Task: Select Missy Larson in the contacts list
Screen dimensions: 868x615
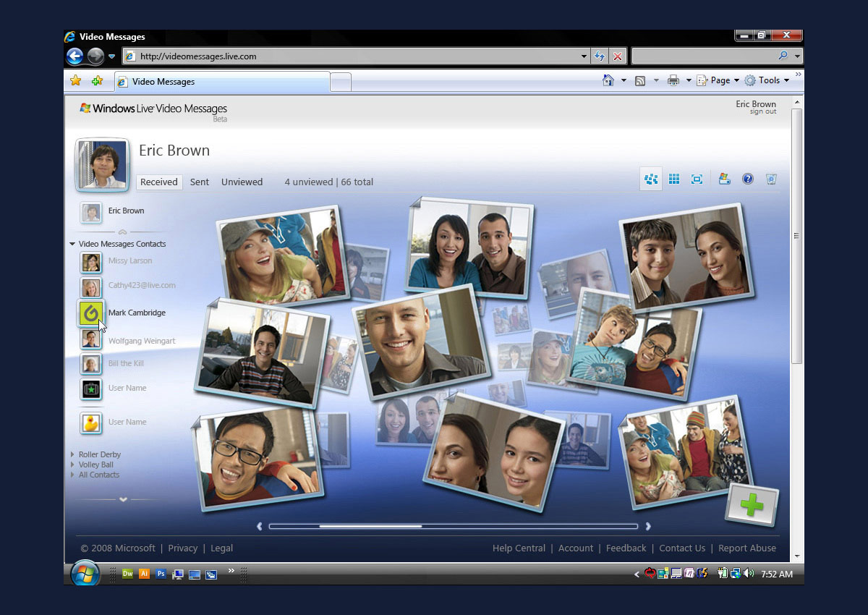Action: (x=130, y=261)
